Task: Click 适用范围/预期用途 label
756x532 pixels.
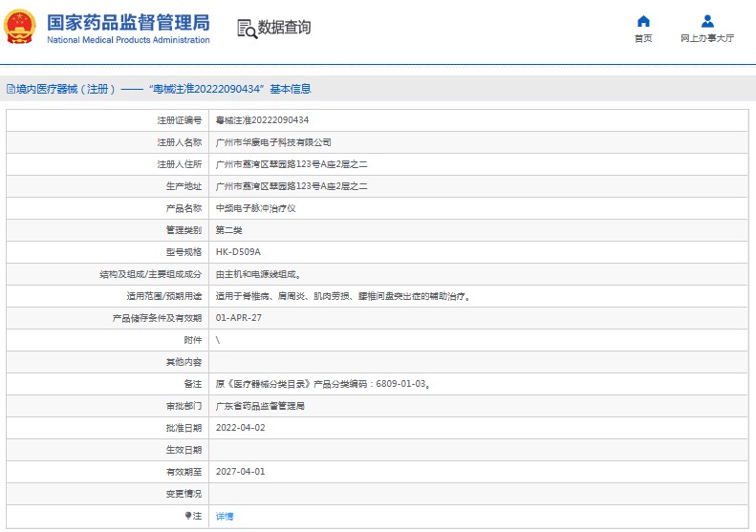Action: tap(164, 296)
